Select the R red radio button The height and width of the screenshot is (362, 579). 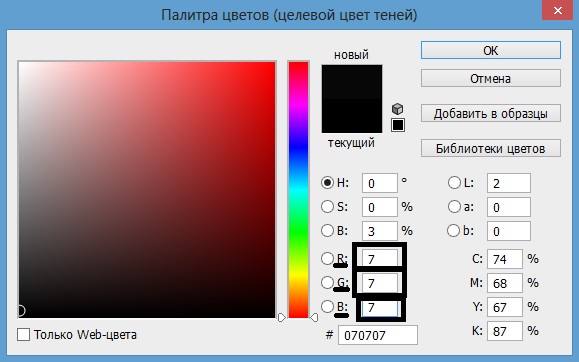point(327,258)
